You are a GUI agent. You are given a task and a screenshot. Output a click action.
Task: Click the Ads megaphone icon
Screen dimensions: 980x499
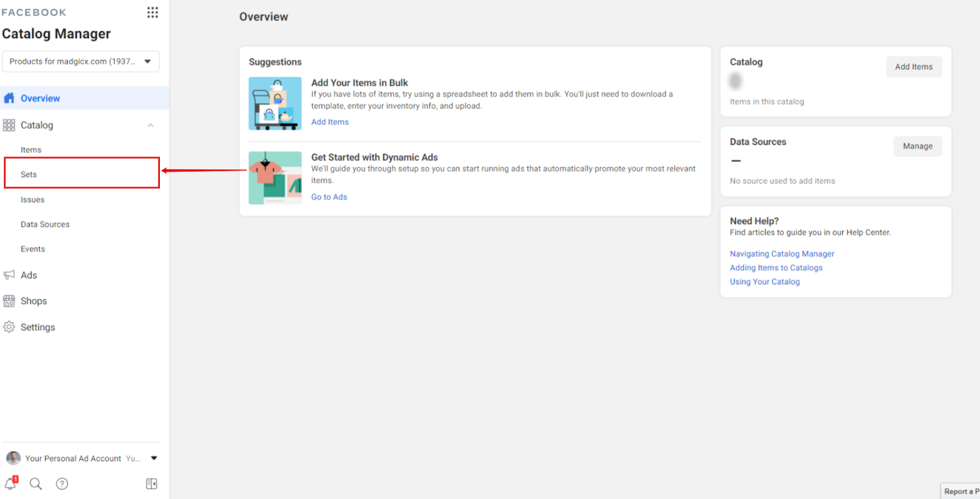click(x=9, y=275)
